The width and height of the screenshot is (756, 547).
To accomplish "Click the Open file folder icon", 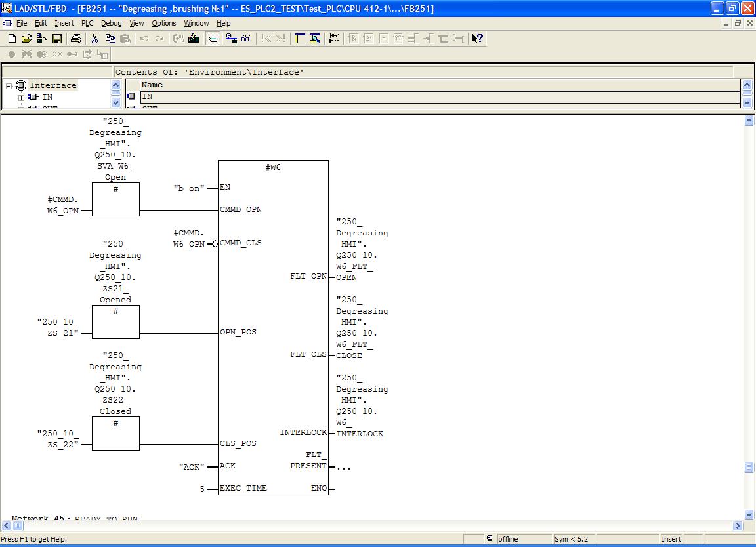I will 26,39.
